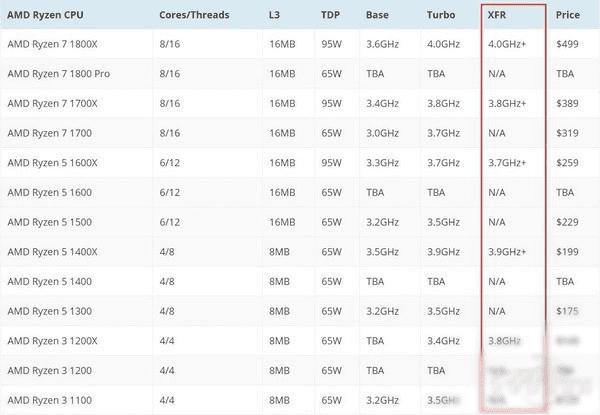Click the $389 price cell
Viewport: 600px width, 415px height.
tap(567, 104)
